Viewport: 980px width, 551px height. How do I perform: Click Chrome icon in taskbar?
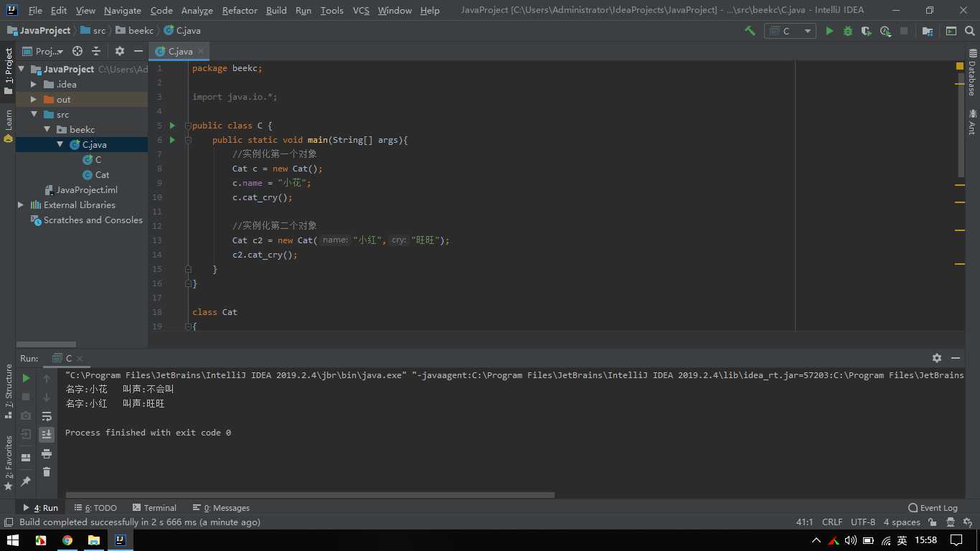click(67, 540)
